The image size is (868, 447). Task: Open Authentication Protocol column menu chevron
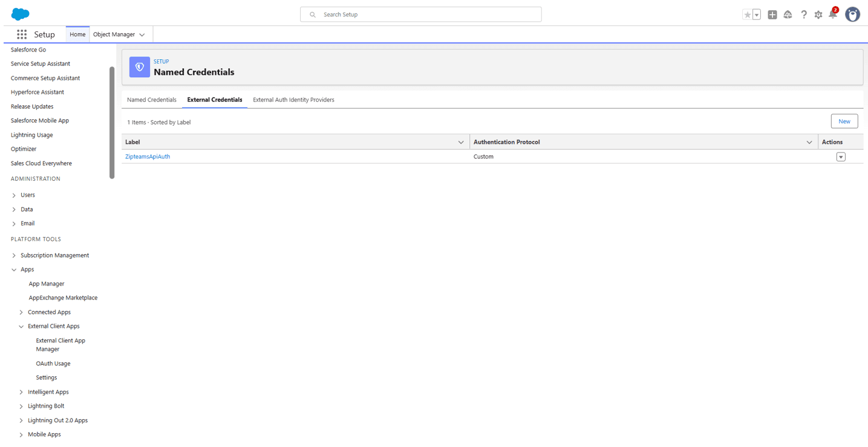point(809,142)
